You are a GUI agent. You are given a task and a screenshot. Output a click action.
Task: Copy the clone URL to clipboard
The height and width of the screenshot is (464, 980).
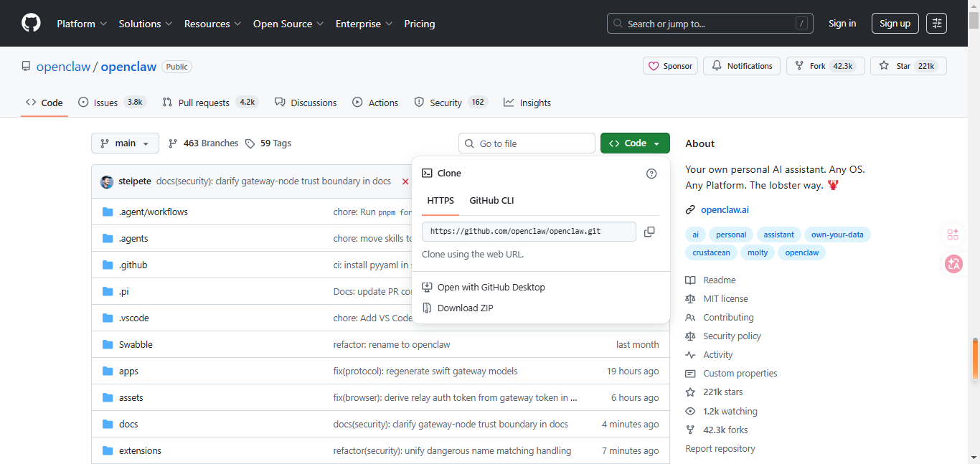(649, 232)
